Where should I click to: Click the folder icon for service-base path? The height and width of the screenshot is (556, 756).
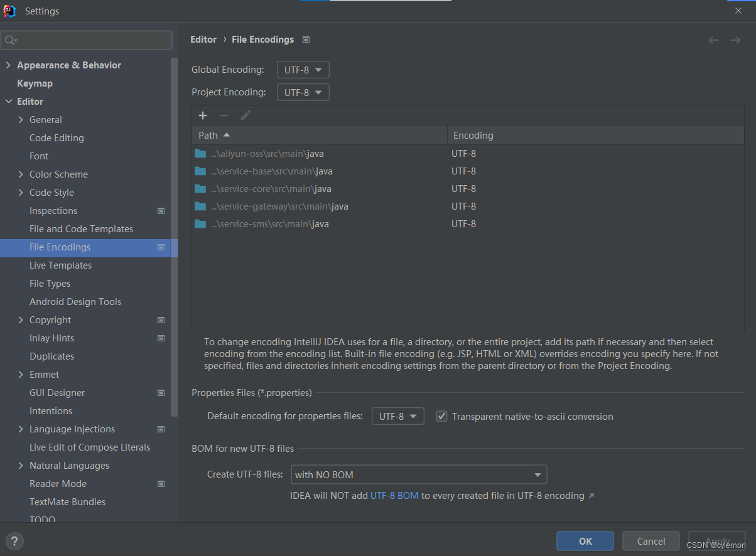coord(200,171)
